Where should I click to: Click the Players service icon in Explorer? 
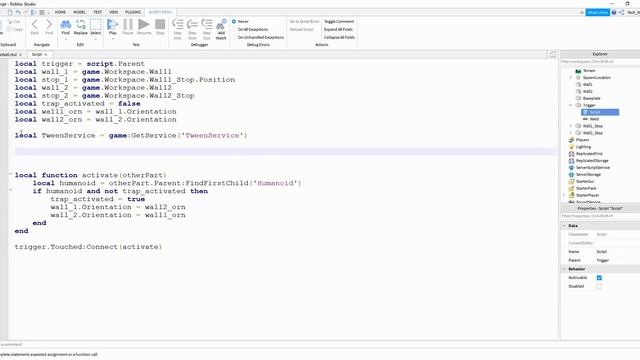tap(571, 140)
